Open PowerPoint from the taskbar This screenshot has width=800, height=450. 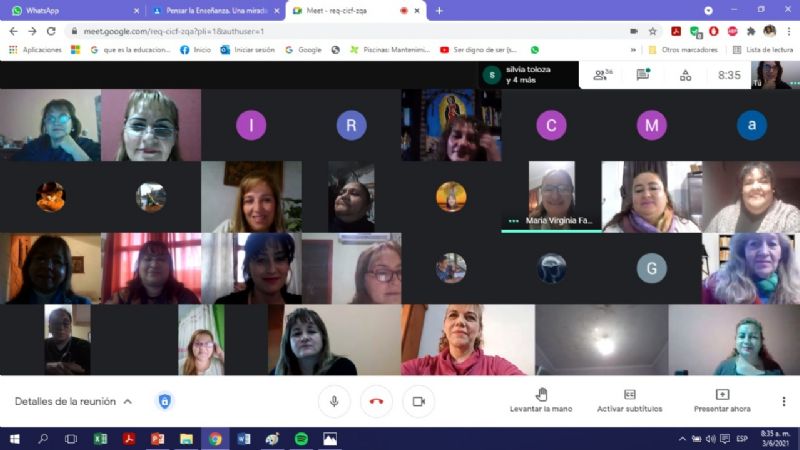point(157,439)
